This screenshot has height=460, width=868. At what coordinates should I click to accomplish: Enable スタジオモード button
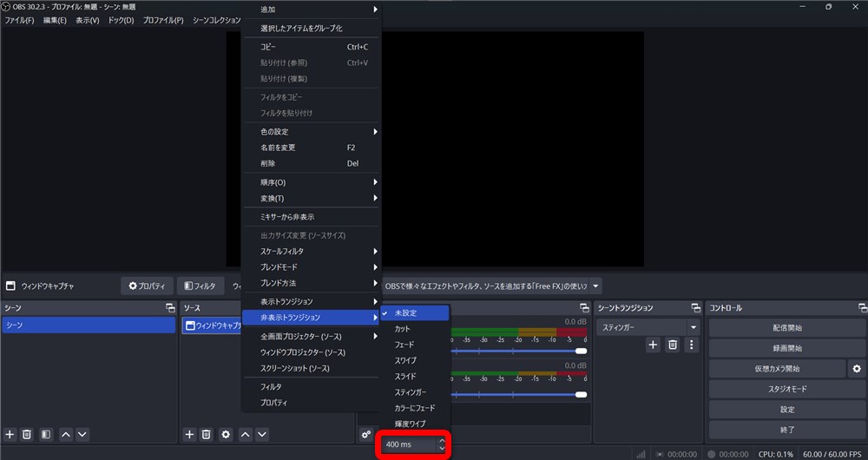[x=787, y=389]
